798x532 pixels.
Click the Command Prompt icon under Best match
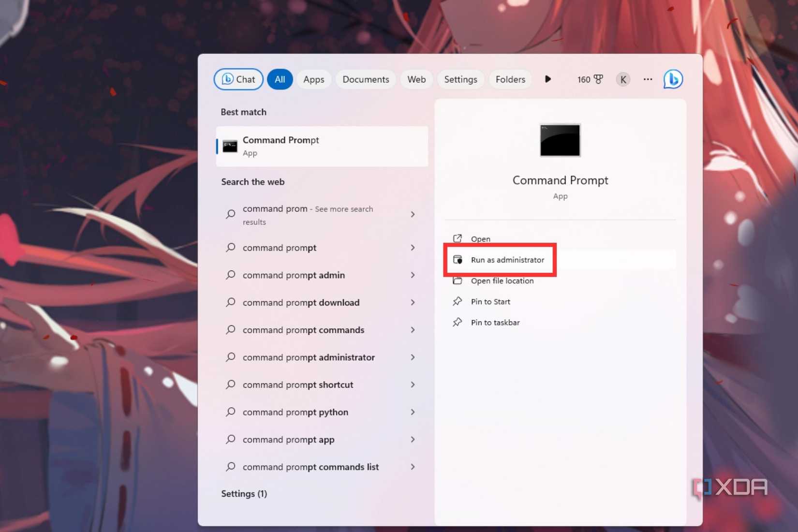(229, 146)
